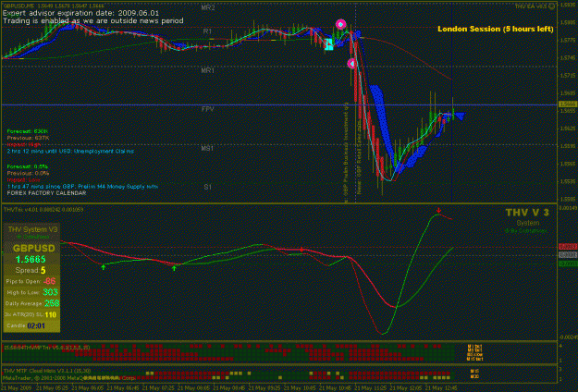The height and width of the screenshot is (392, 578).
Task: Click the GBP Prelim M4 Money Supply line
Action: point(82,187)
